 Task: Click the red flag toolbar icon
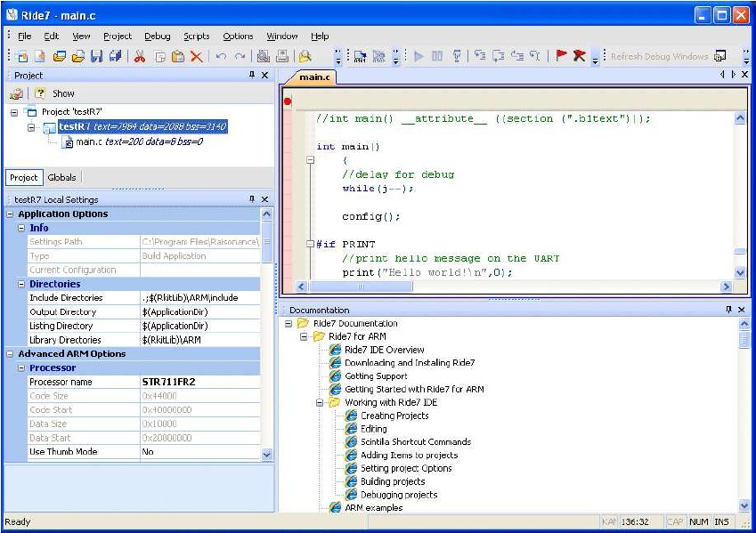[x=561, y=56]
